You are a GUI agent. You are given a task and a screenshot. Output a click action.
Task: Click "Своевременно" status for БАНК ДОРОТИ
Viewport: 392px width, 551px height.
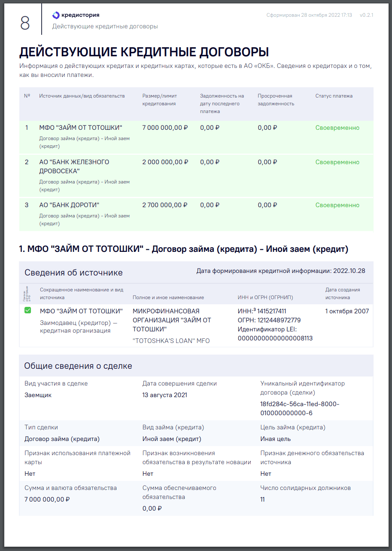point(337,205)
